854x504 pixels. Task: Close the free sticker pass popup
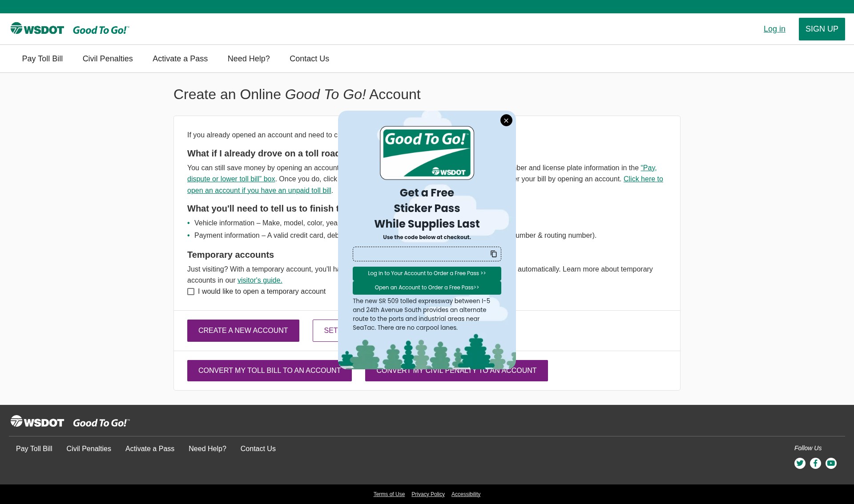tap(506, 120)
